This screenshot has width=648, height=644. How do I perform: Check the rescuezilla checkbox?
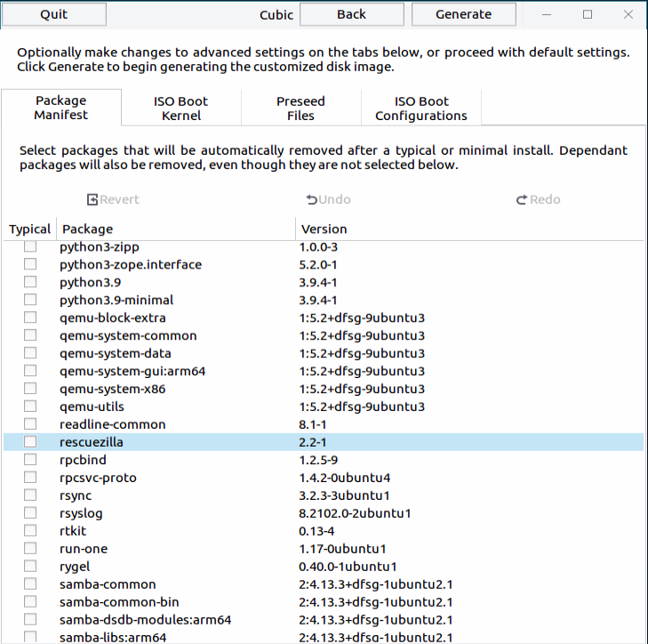click(x=30, y=442)
